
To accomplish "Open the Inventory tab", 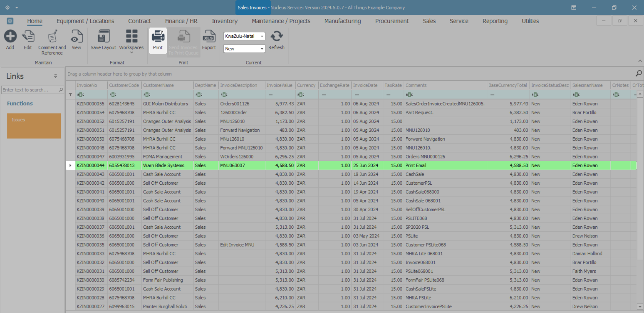I will point(225,21).
